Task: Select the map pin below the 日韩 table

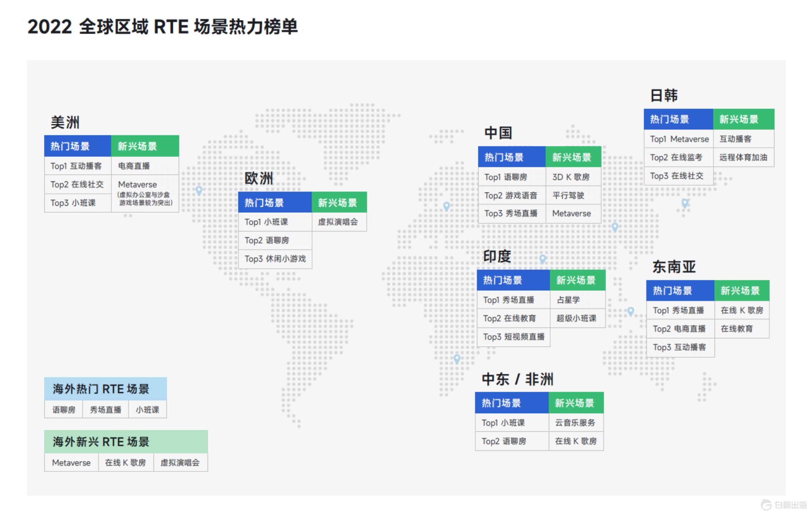Action: point(685,203)
